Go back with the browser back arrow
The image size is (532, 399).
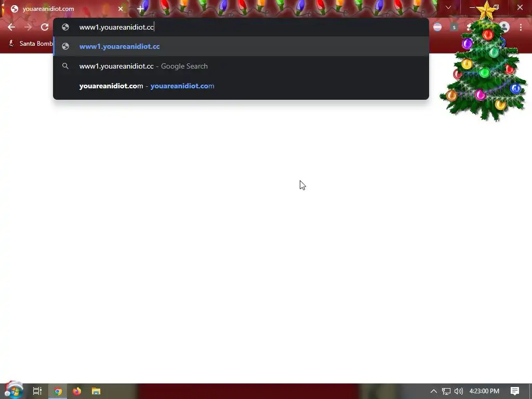(x=11, y=27)
